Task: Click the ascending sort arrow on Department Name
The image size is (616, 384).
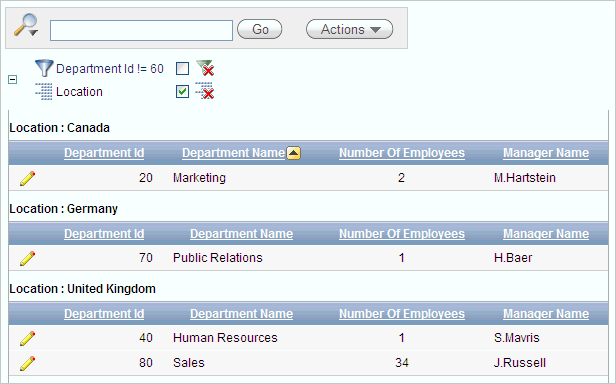Action: click(x=293, y=153)
